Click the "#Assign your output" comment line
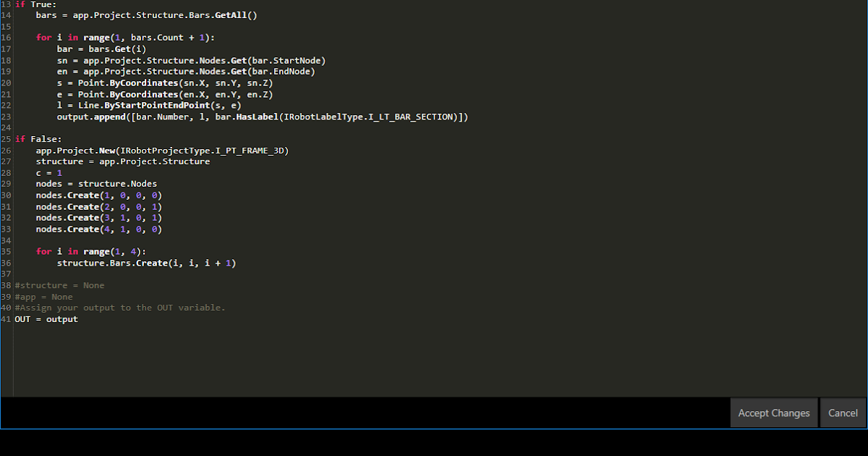Image resolution: width=868 pixels, height=456 pixels. coord(120,308)
